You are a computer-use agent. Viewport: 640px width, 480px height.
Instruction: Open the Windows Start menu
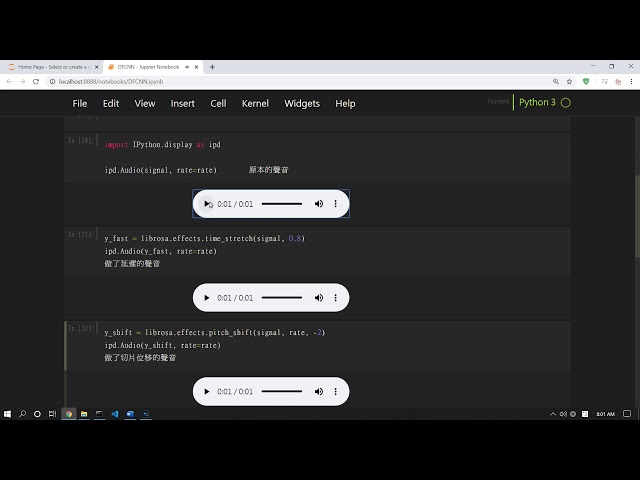(7, 414)
